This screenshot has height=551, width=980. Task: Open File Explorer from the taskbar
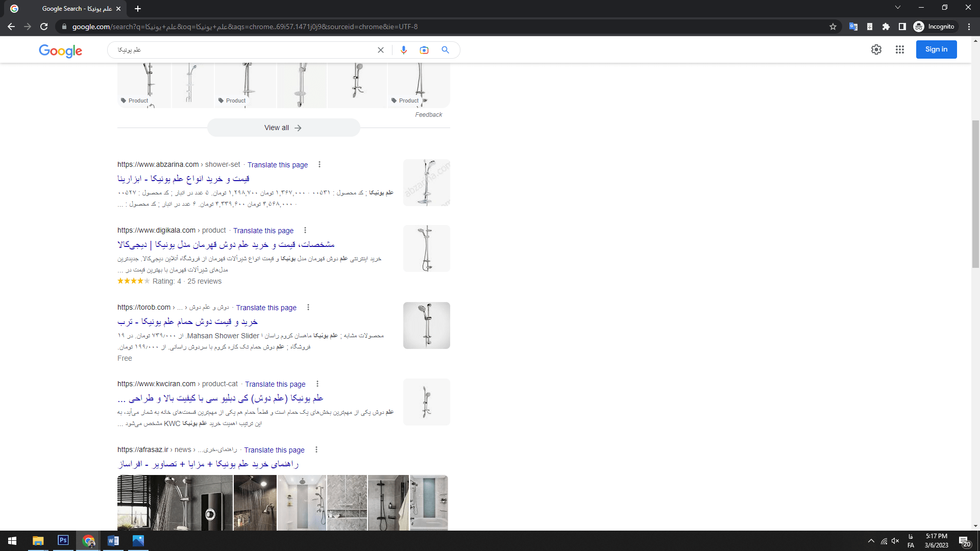point(38,541)
